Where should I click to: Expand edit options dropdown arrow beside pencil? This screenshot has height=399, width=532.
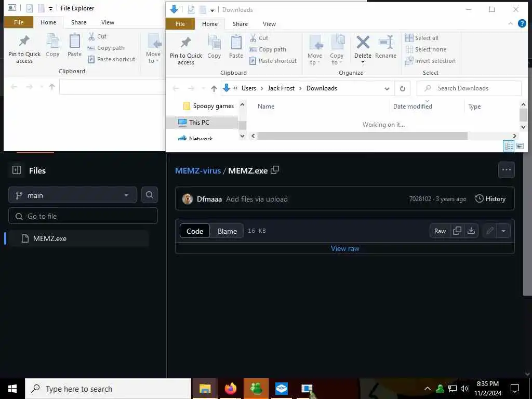pyautogui.click(x=503, y=231)
